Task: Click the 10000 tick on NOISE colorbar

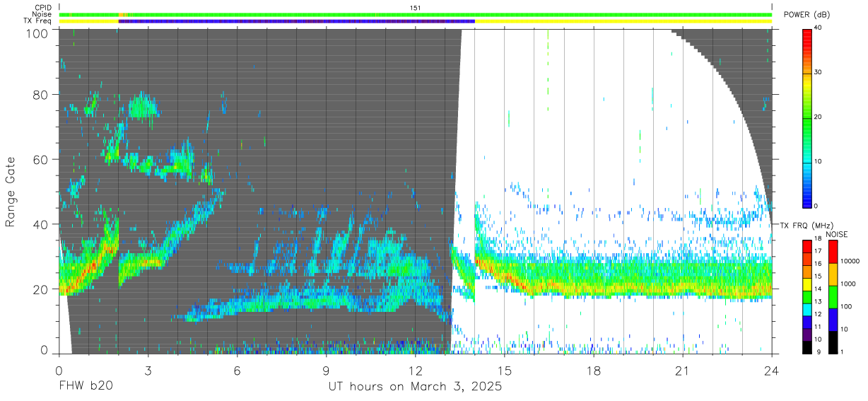Action: pyautogui.click(x=851, y=261)
